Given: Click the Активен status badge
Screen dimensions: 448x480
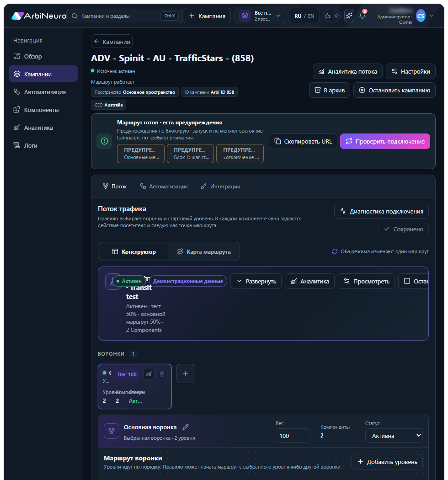Looking at the screenshot, I should click(129, 281).
